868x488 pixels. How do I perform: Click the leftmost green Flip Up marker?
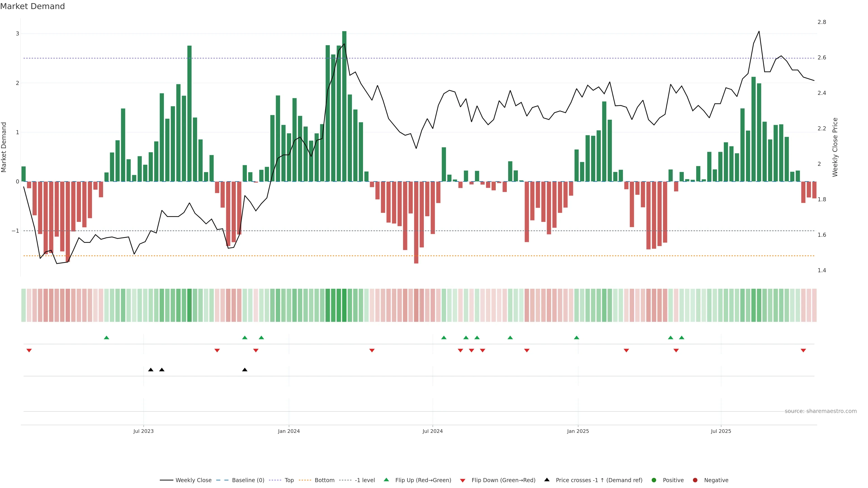[x=106, y=338]
